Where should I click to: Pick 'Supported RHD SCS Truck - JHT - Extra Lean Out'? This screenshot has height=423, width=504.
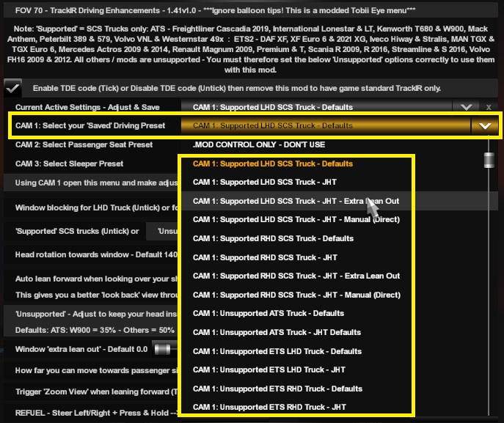pos(296,276)
